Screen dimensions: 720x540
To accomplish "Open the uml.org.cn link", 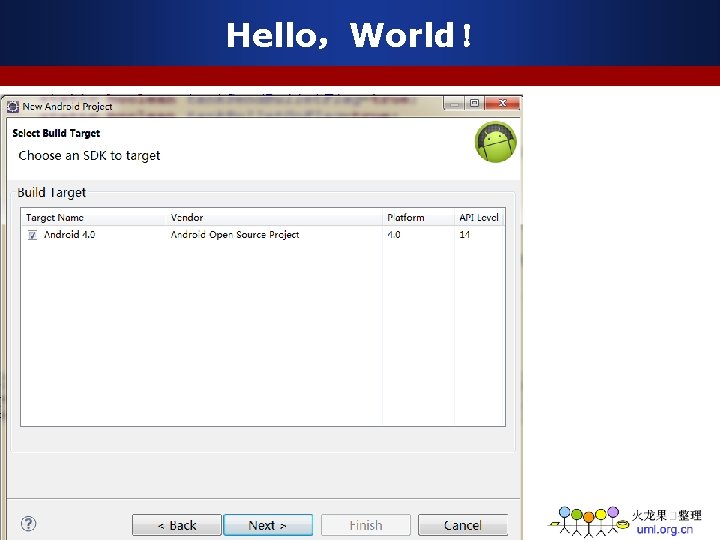I will point(664,529).
